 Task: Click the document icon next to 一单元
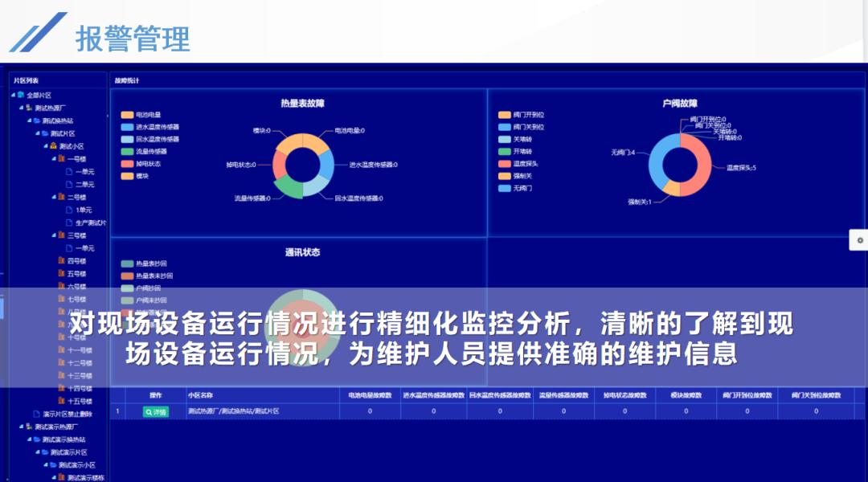(70, 171)
